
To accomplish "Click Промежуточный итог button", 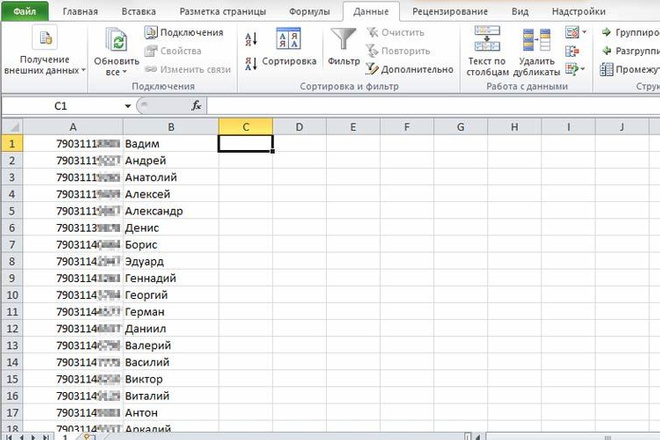I will pyautogui.click(x=630, y=69).
